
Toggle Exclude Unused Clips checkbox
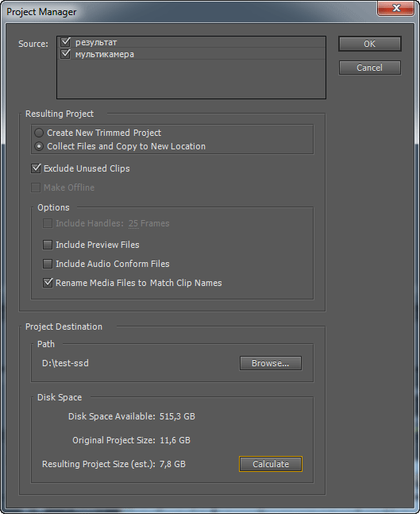pos(36,168)
